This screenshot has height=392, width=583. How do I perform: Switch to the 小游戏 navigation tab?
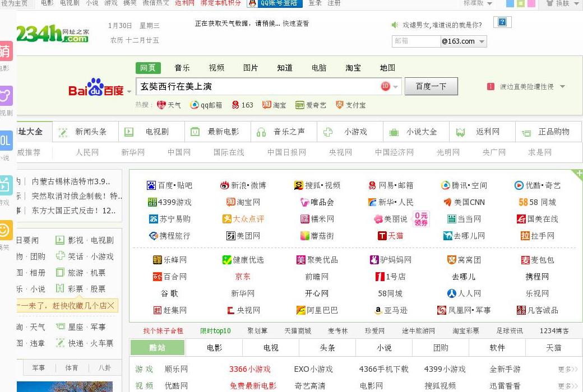tap(349, 132)
